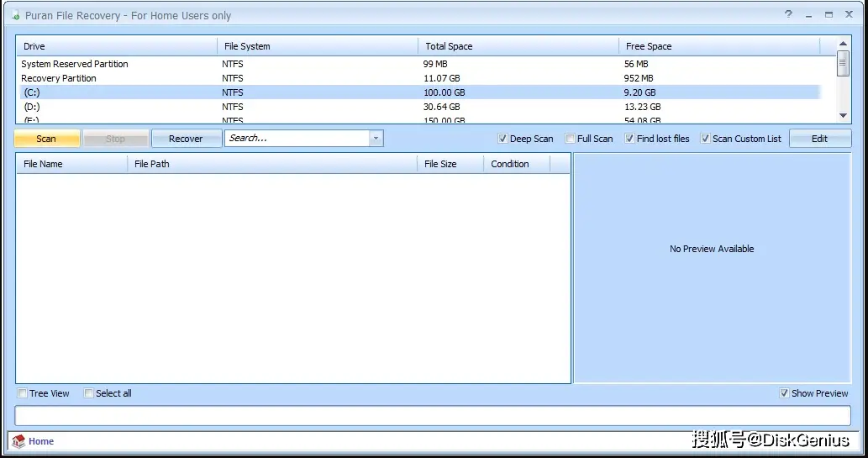Click the 952 MB free space cell
This screenshot has width=868, height=458.
[639, 78]
